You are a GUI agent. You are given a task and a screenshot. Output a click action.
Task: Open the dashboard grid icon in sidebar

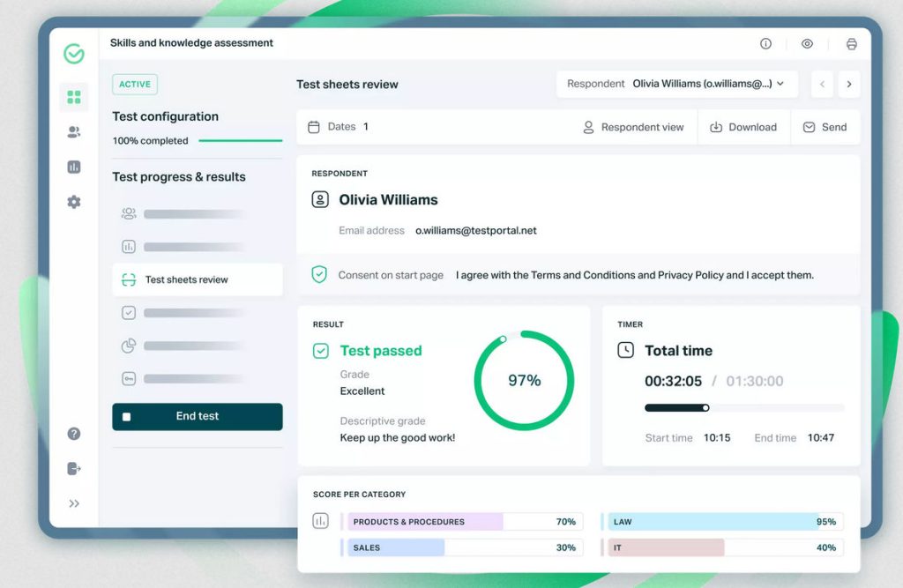click(x=74, y=97)
